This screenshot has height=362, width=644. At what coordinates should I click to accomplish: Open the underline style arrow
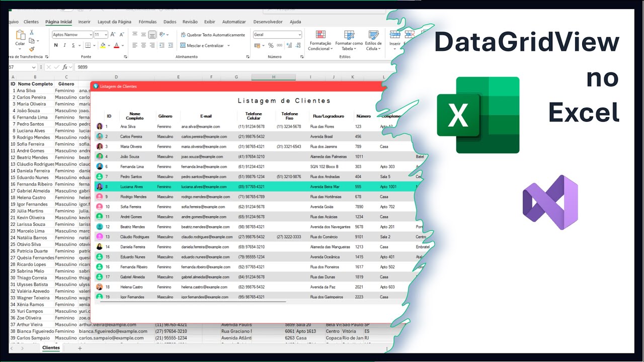point(78,45)
